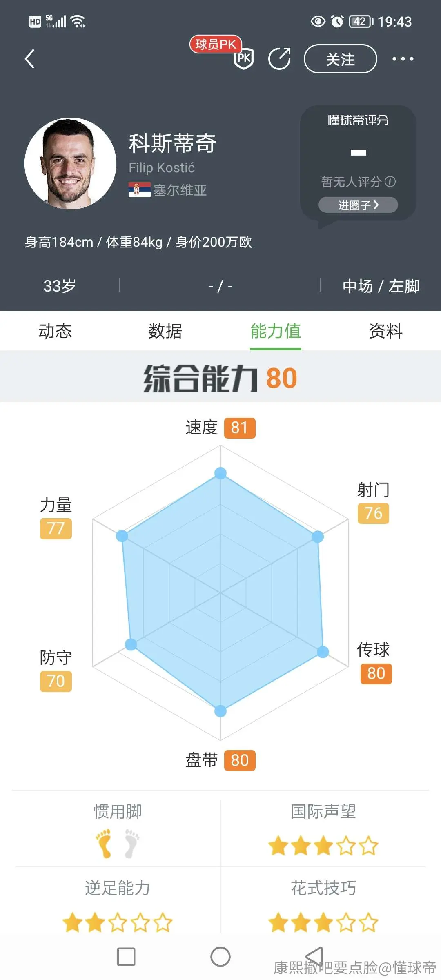
Task: Tap Android recent apps square button
Action: point(126,957)
